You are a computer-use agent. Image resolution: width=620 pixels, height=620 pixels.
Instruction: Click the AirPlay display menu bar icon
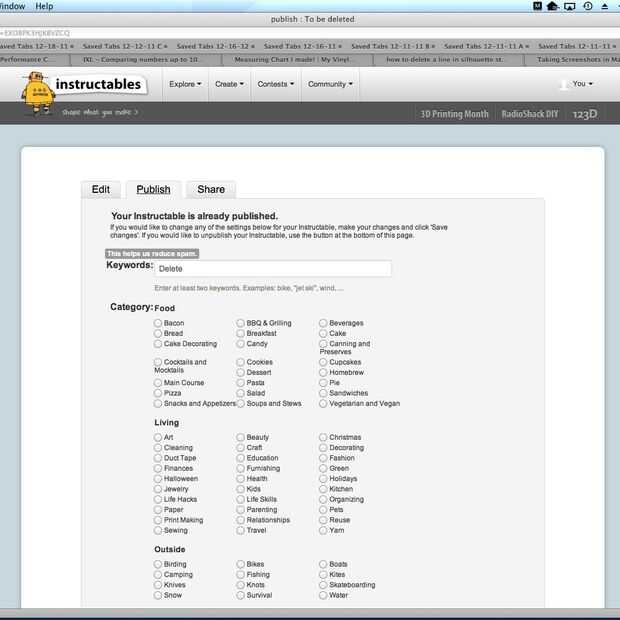569,6
